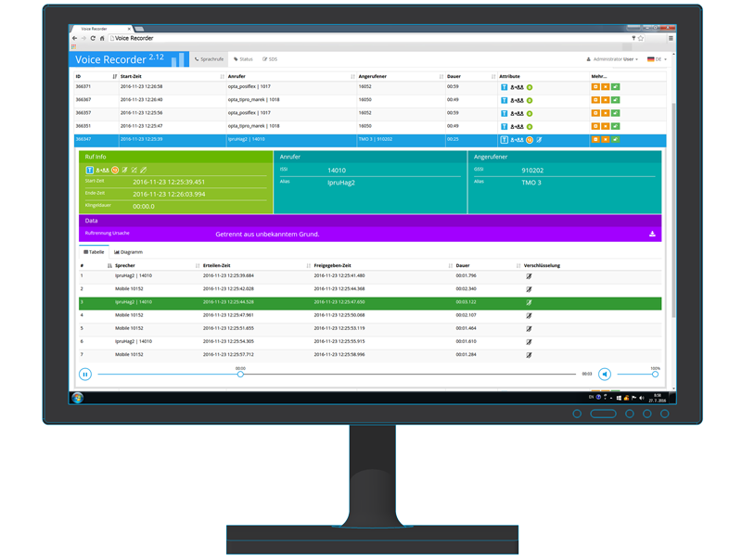Image resolution: width=742 pixels, height=560 pixels.
Task: Pause the call recording playback
Action: 85,375
